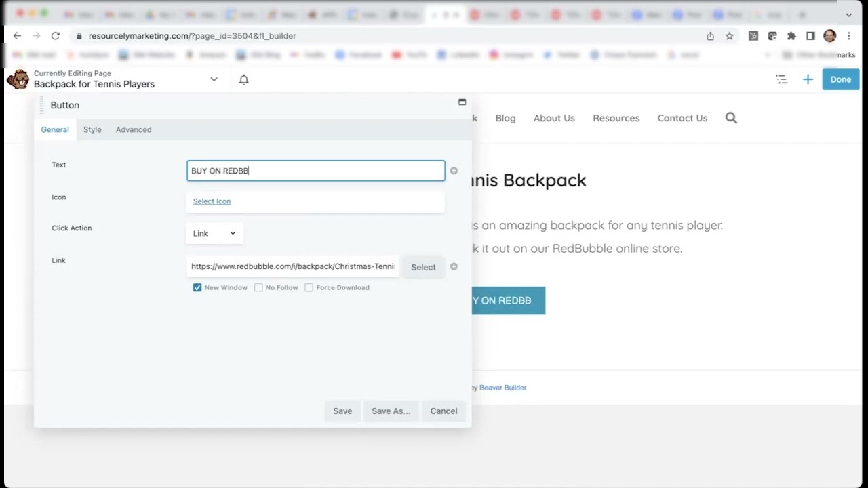Open the About Us menu item
The width and height of the screenshot is (868, 488).
(554, 118)
